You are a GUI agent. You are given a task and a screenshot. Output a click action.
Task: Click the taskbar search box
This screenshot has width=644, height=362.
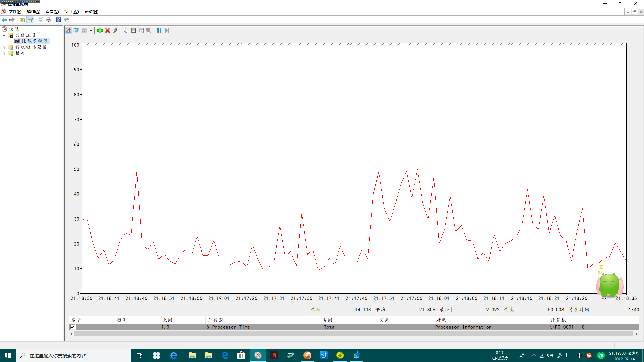tap(74, 355)
